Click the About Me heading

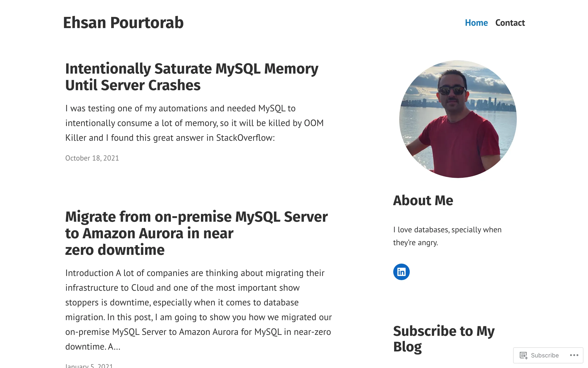[423, 200]
